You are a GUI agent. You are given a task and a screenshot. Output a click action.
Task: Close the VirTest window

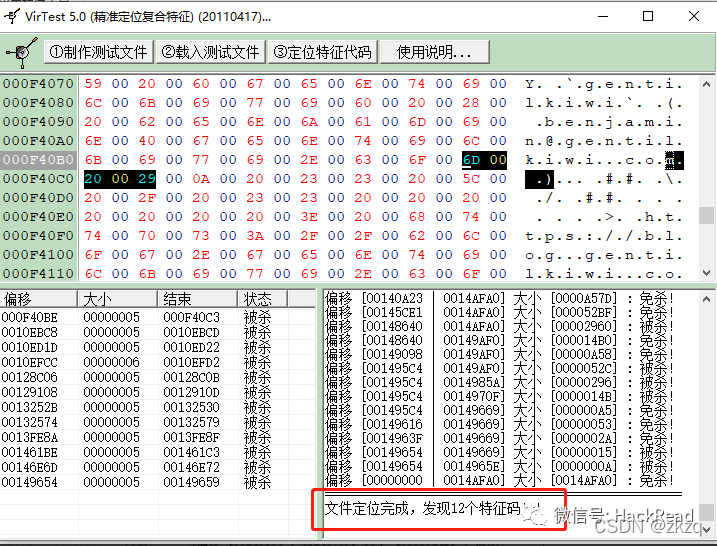(x=694, y=16)
